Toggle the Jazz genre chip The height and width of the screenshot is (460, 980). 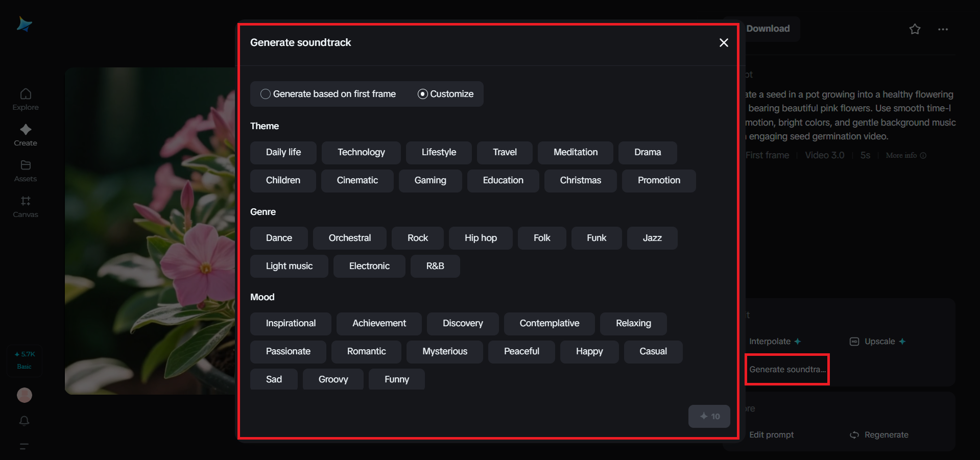[652, 237]
